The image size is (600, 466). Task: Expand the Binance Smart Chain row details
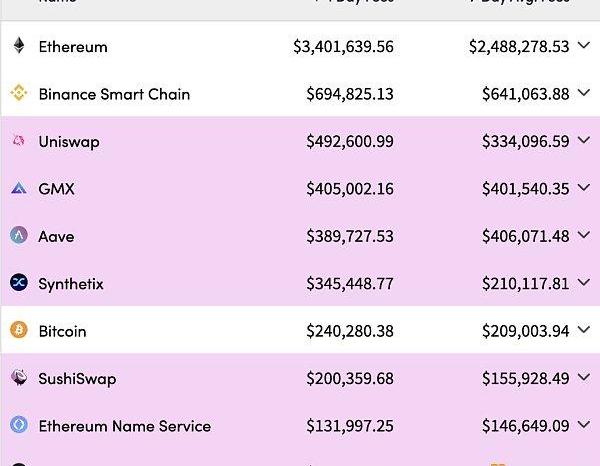click(584, 93)
